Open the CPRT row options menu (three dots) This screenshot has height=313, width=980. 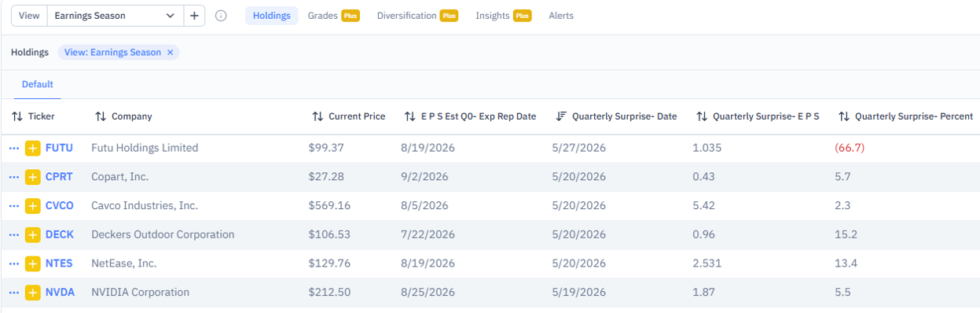pos(14,177)
